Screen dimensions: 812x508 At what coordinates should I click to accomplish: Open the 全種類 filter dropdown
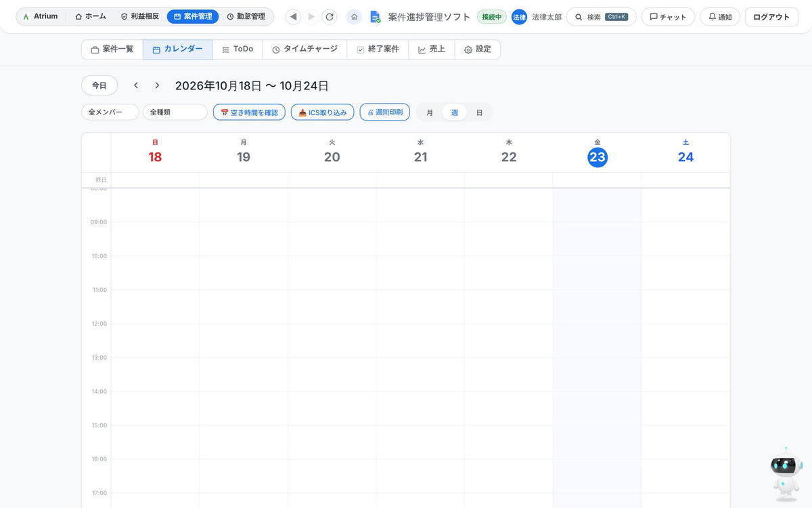175,112
